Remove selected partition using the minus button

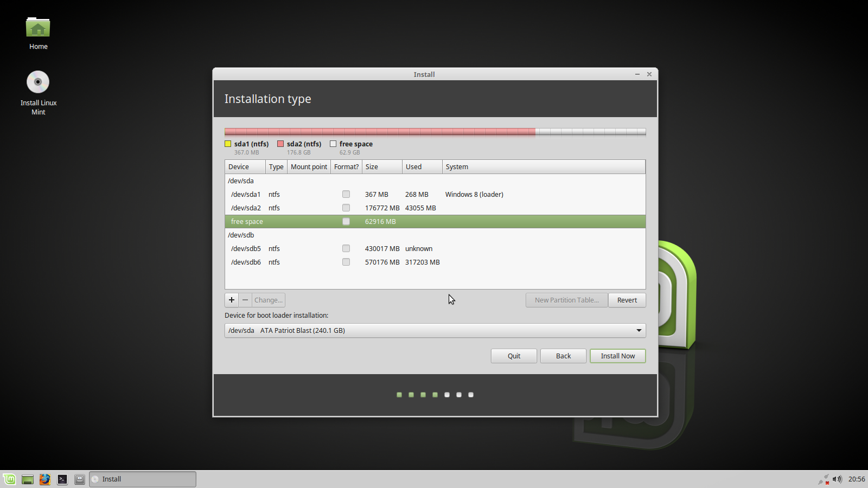pos(245,300)
